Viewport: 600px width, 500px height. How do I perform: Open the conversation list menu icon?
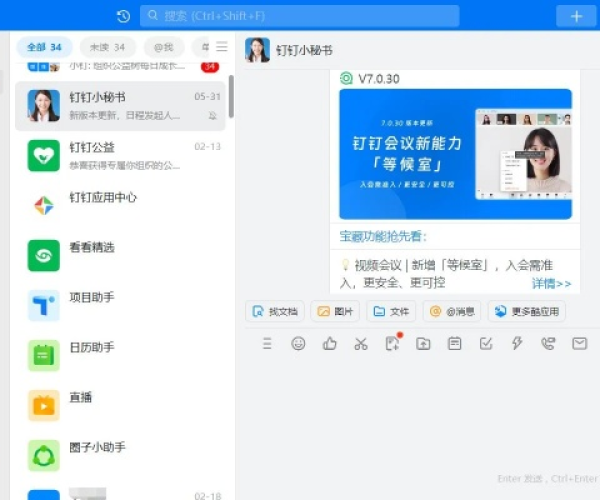[222, 47]
